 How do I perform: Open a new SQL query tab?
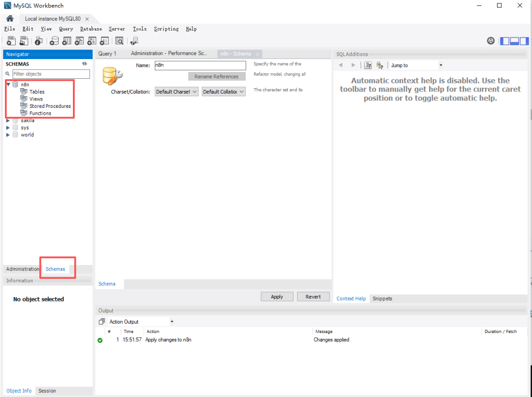(x=11, y=41)
